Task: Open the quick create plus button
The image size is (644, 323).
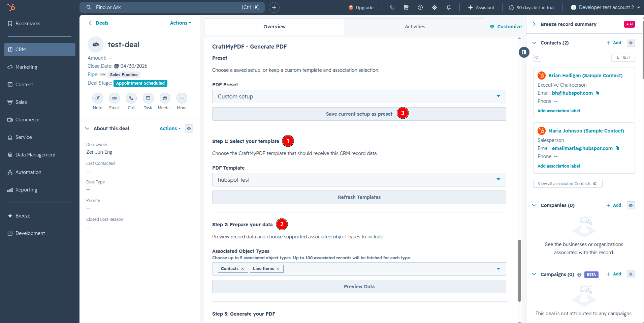Action: click(274, 7)
